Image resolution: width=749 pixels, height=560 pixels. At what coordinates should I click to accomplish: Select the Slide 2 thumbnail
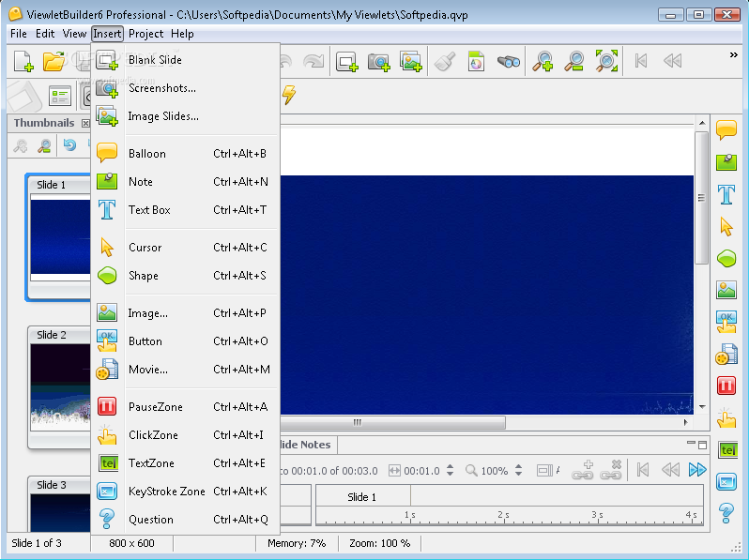[x=59, y=386]
